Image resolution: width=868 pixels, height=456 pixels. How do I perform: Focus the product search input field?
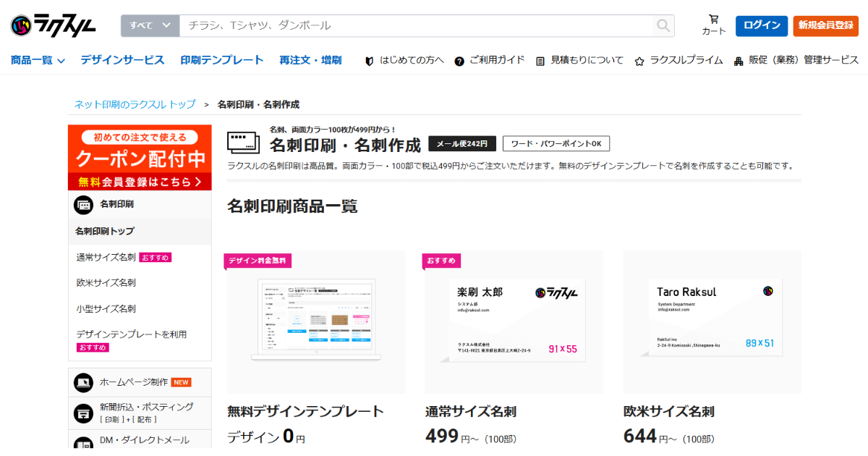pos(416,26)
